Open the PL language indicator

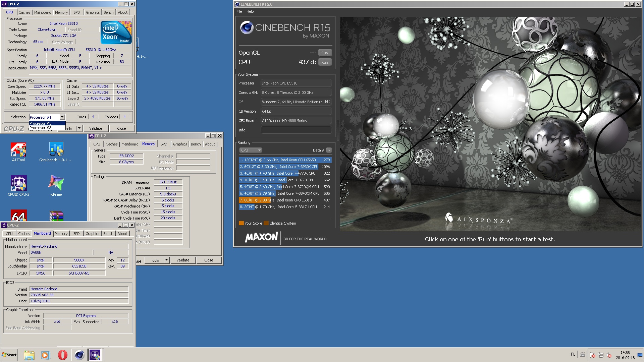573,354
